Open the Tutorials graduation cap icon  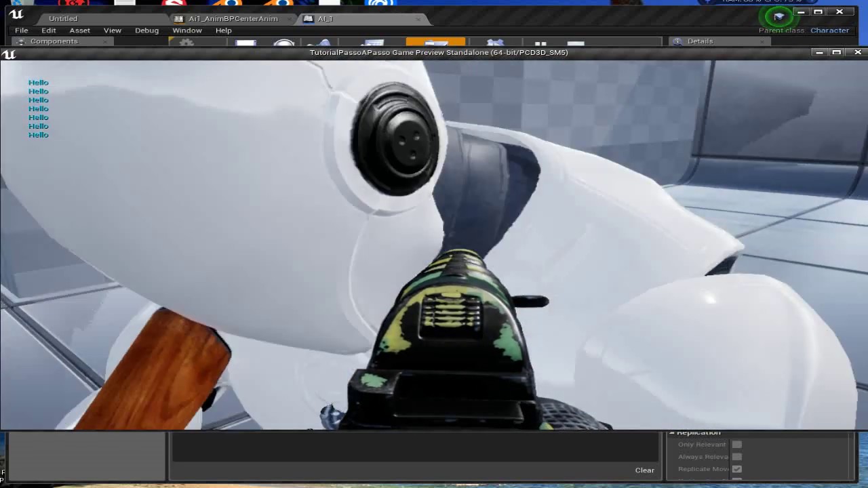pos(778,16)
